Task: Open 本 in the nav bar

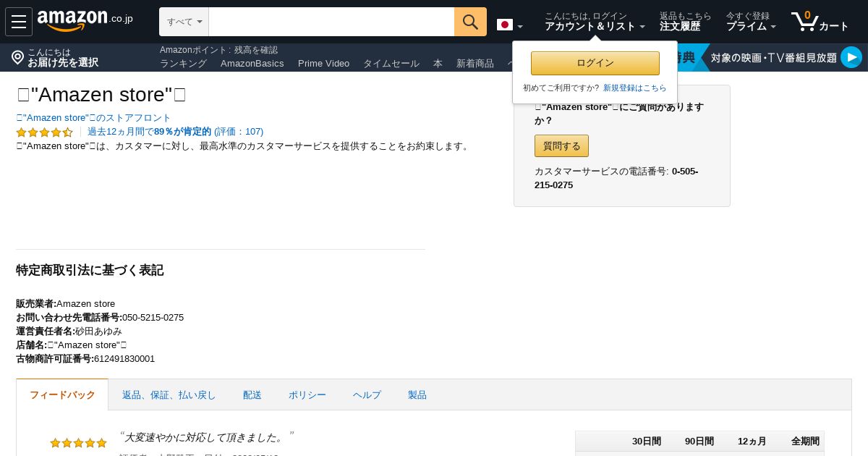Action: 438,63
